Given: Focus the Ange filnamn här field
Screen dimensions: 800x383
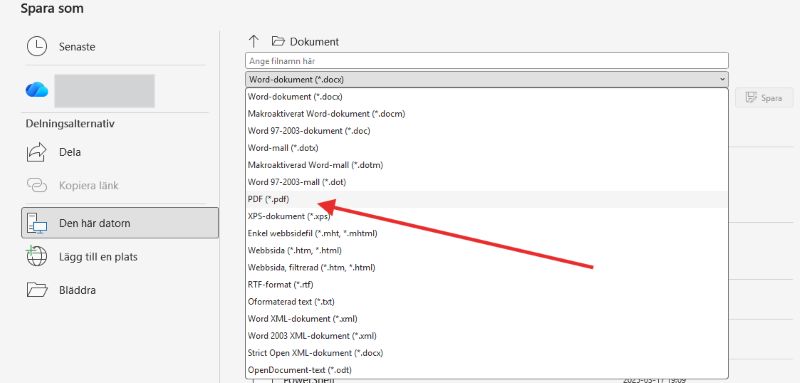Looking at the screenshot, I should coord(487,61).
